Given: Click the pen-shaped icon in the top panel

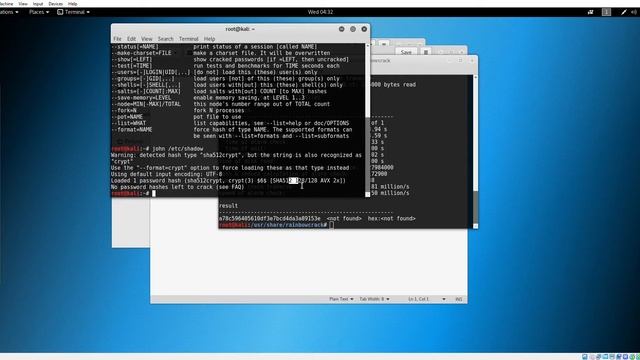Looking at the screenshot, I should click(624, 12).
